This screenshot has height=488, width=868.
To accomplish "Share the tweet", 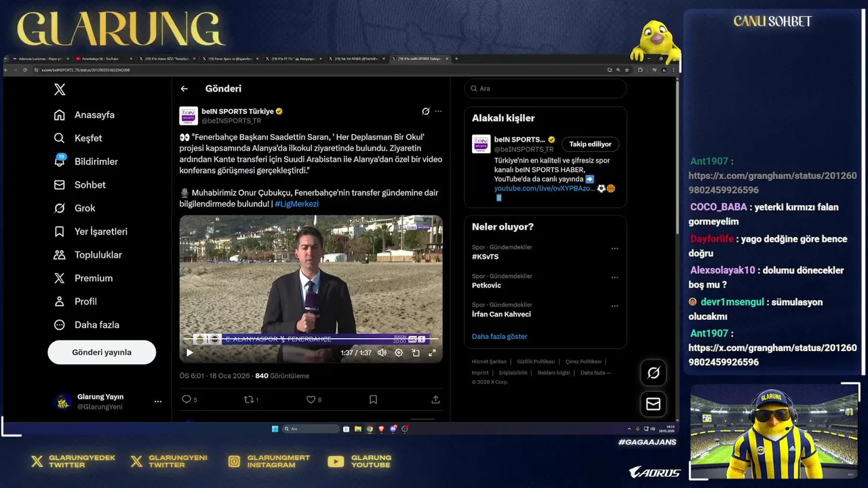I will coord(435,400).
